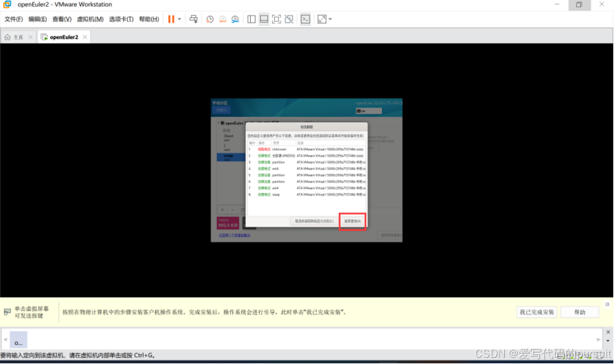Click the 放弃所有更改 discard all changes button
Viewport: 614px width, 364px height.
coord(390,236)
